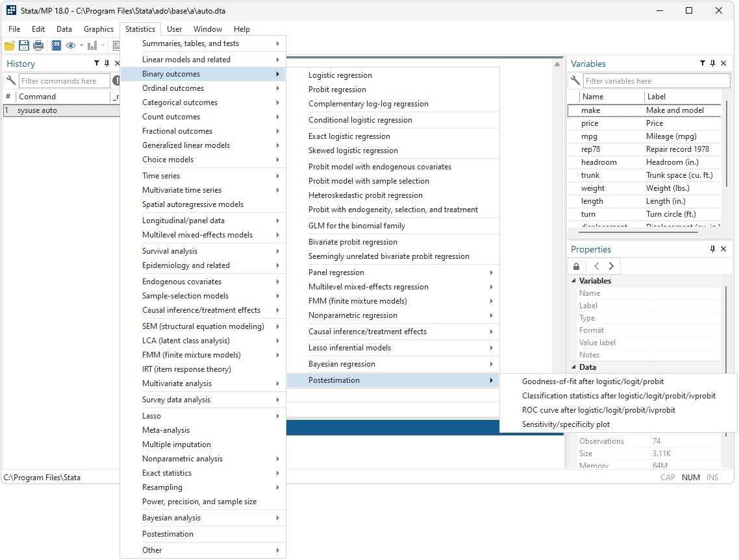Select Power, precision, and sample size
Image resolution: width=739 pixels, height=560 pixels.
pos(203,502)
